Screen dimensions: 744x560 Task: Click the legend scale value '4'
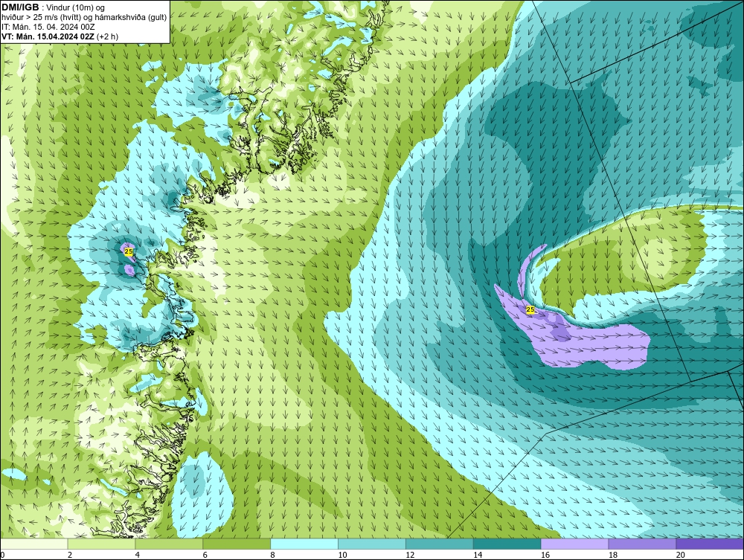[138, 555]
